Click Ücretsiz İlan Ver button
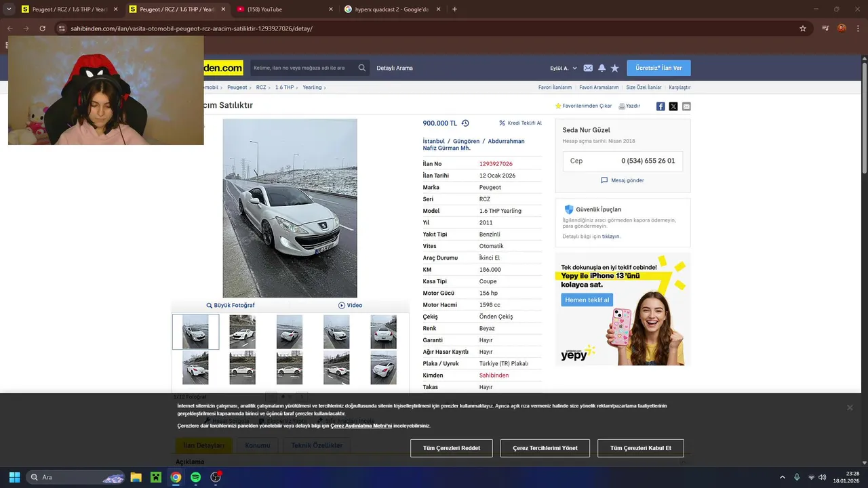868x488 pixels. click(x=658, y=68)
